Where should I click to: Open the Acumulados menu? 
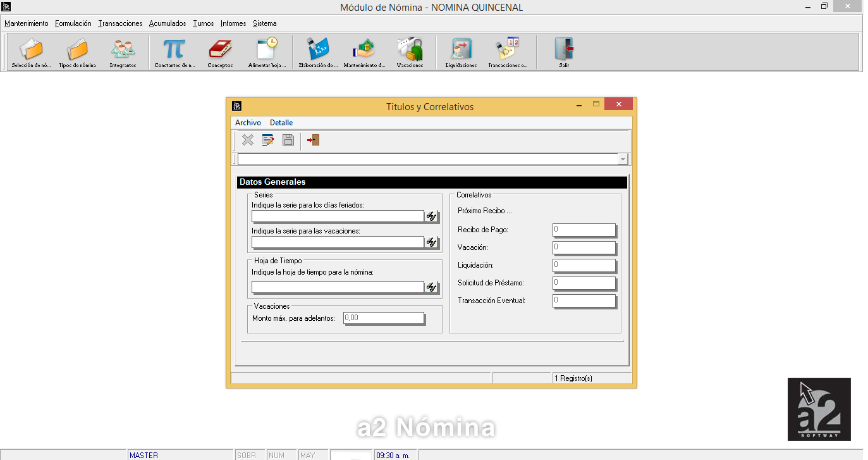(168, 23)
